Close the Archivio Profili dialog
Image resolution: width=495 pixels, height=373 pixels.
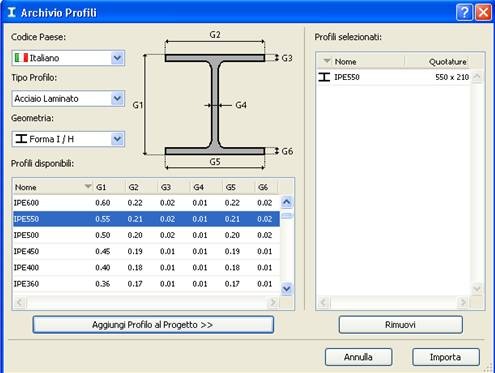(x=483, y=12)
